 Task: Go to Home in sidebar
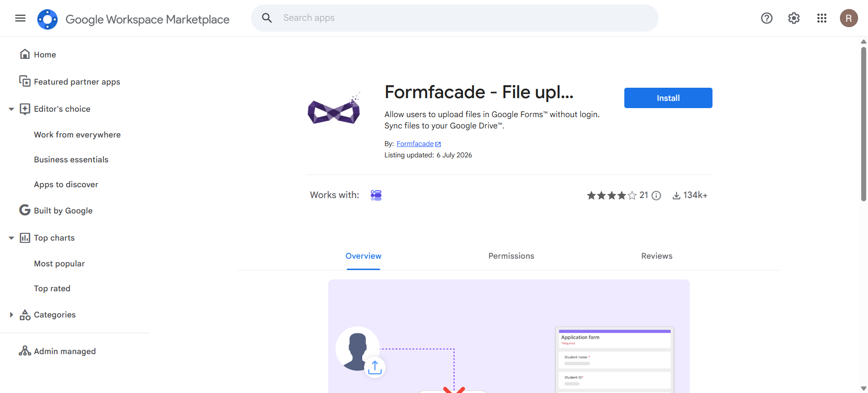[45, 55]
